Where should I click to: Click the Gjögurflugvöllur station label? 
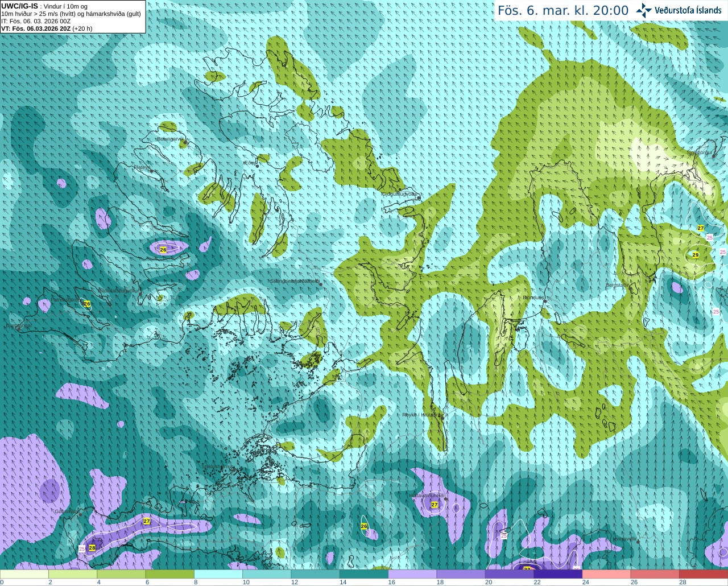[399, 194]
